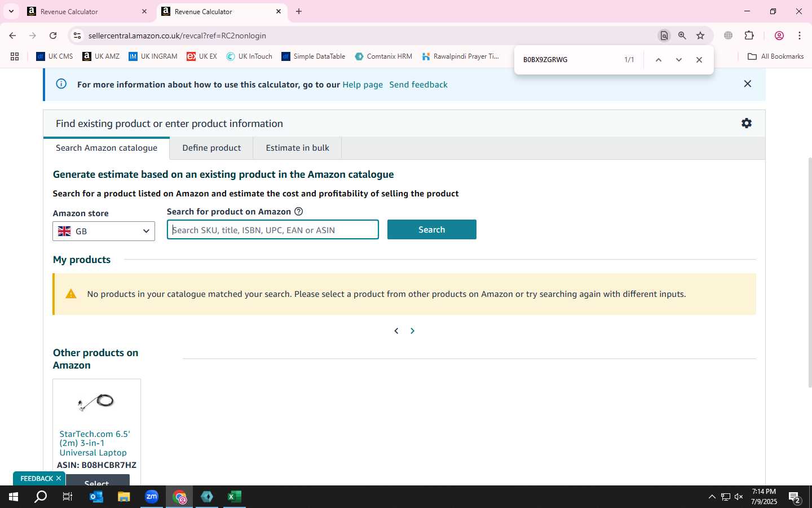Click the help question mark beside Search for product
This screenshot has height=508, width=812.
(x=299, y=211)
